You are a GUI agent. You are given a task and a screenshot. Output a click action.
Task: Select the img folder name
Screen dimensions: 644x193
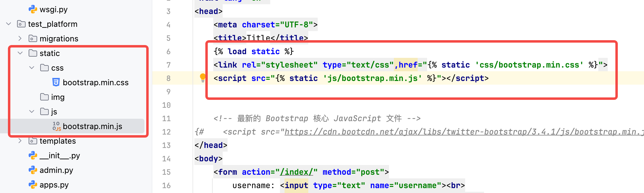[58, 97]
